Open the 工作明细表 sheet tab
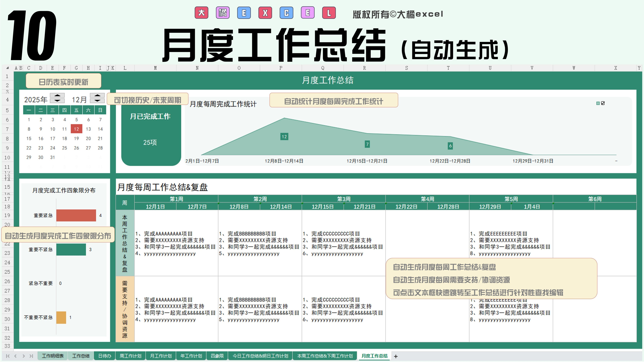Image resolution: width=644 pixels, height=362 pixels. [x=52, y=356]
